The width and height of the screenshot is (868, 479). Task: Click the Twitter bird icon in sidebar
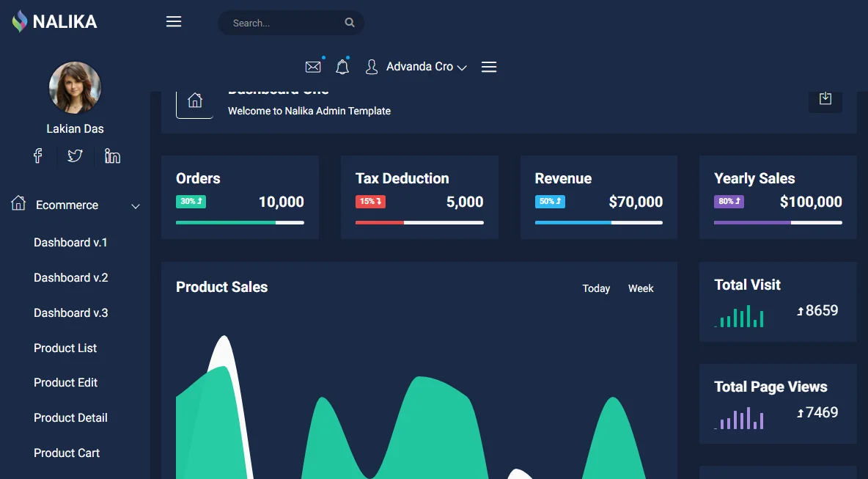point(75,156)
